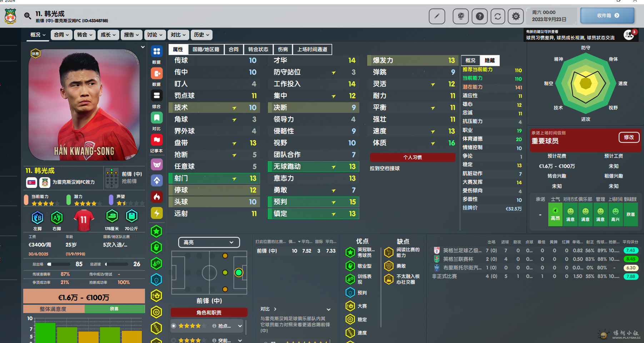Open staff advice icon with badge 3
The height and width of the screenshot is (343, 644).
629,35
